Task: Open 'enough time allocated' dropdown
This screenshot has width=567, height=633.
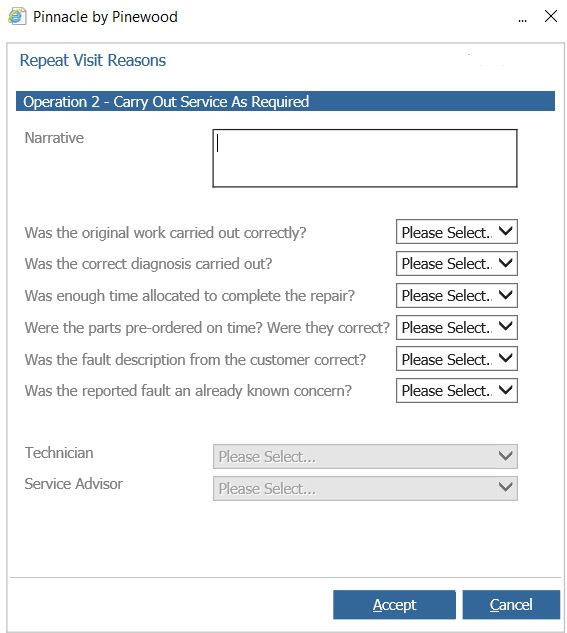Action: pyautogui.click(x=456, y=296)
